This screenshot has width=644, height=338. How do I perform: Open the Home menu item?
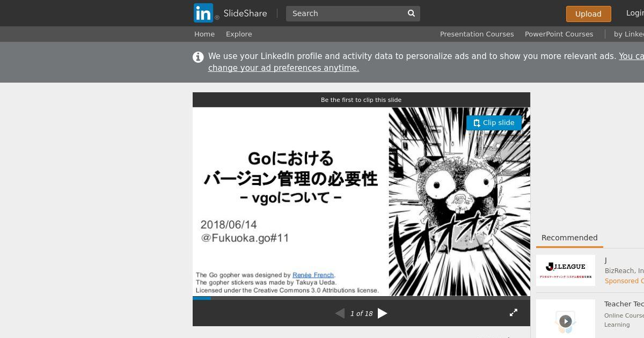204,34
